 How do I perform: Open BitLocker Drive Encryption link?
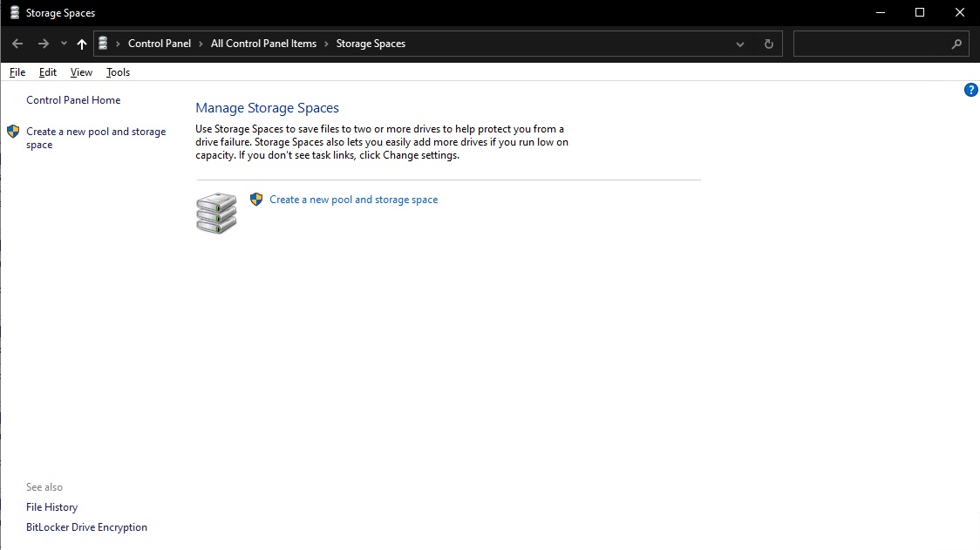87,526
